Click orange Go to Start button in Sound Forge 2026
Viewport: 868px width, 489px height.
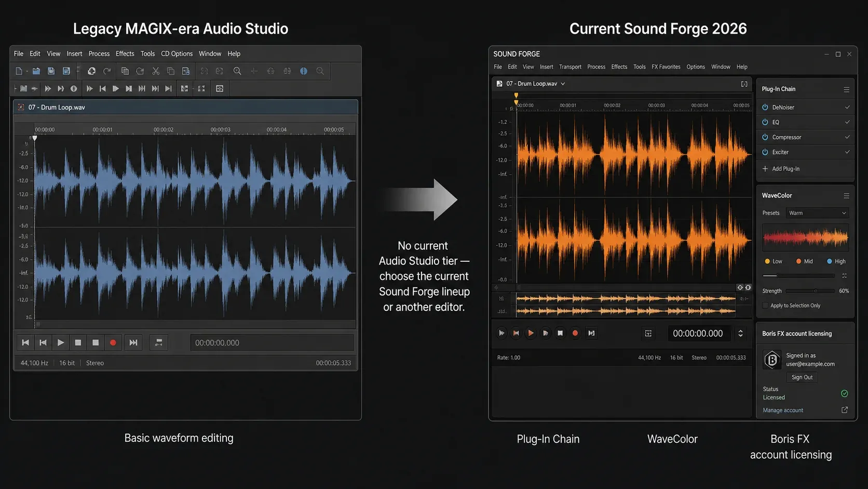(x=516, y=333)
